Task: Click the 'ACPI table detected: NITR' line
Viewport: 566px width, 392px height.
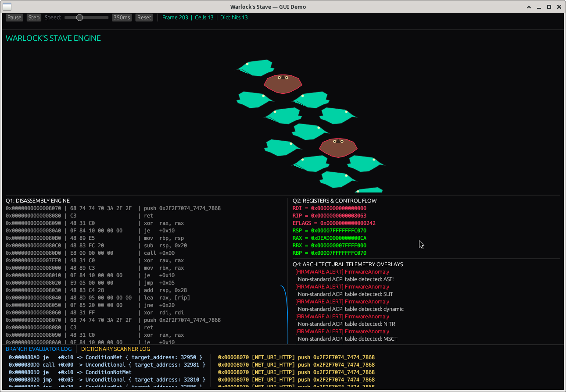Action: click(346, 324)
